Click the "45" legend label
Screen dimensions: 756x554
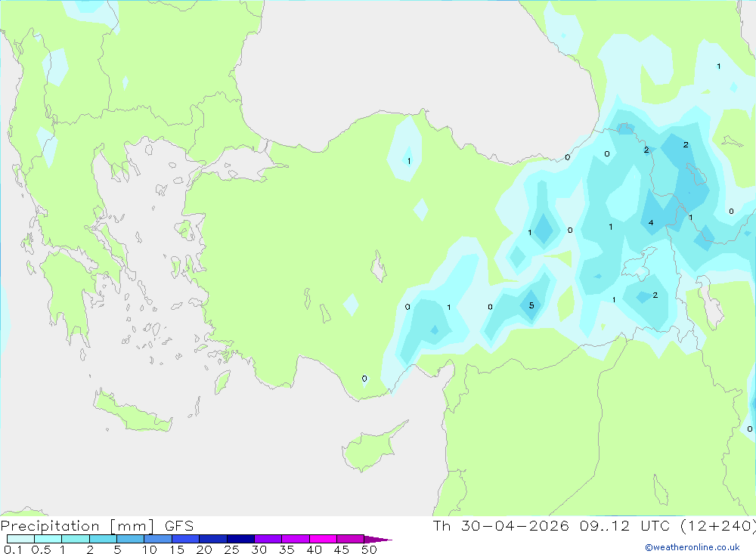click(342, 549)
